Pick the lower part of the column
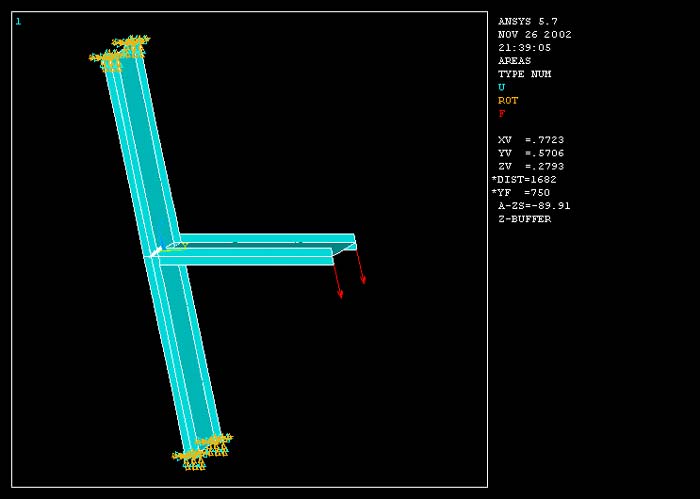Viewport: 700px width, 499px height. coord(185,353)
